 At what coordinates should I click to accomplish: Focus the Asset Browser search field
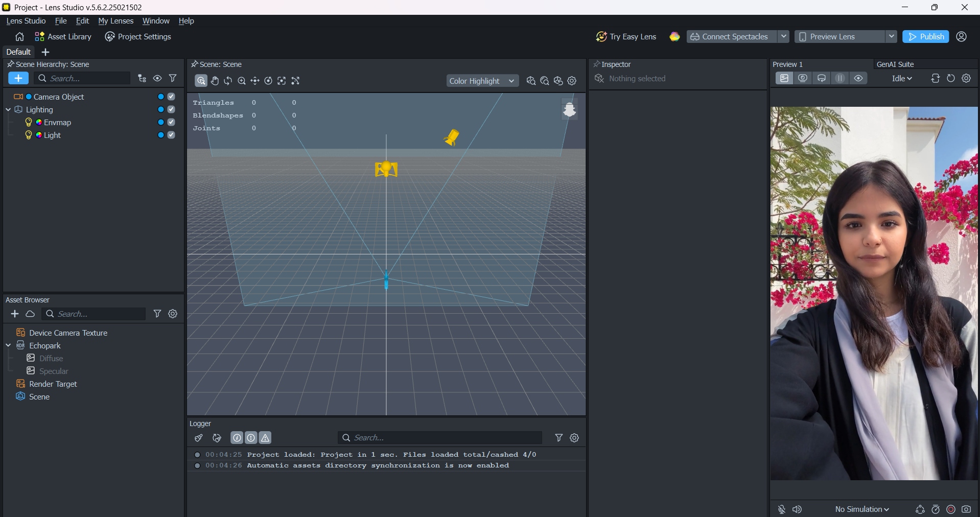(x=95, y=314)
